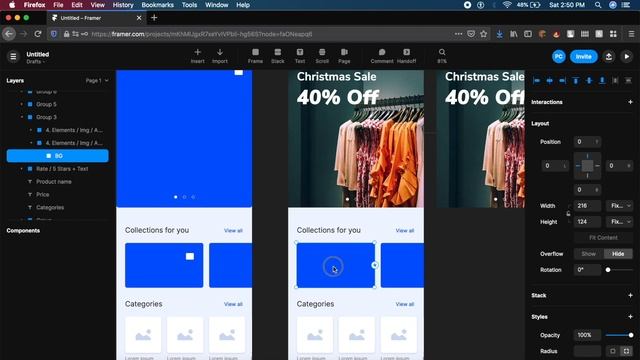Adjust the Rotation slider handle
Image resolution: width=640 pixels, height=360 pixels.
pyautogui.click(x=608, y=270)
